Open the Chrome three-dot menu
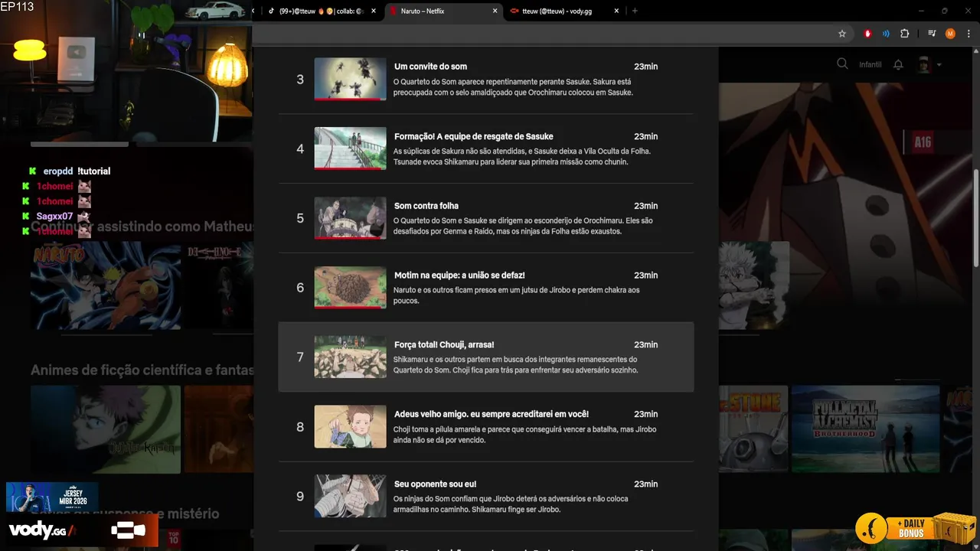980x551 pixels. click(968, 34)
